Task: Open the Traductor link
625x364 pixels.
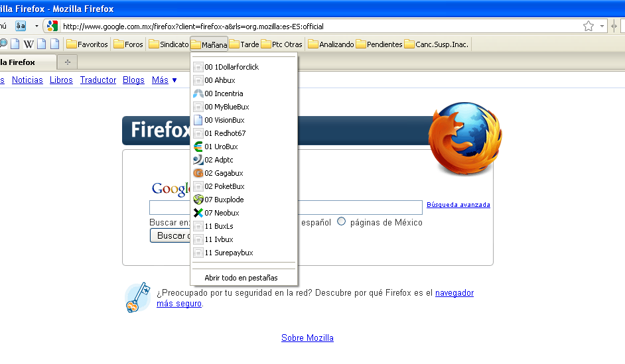Action: (98, 80)
